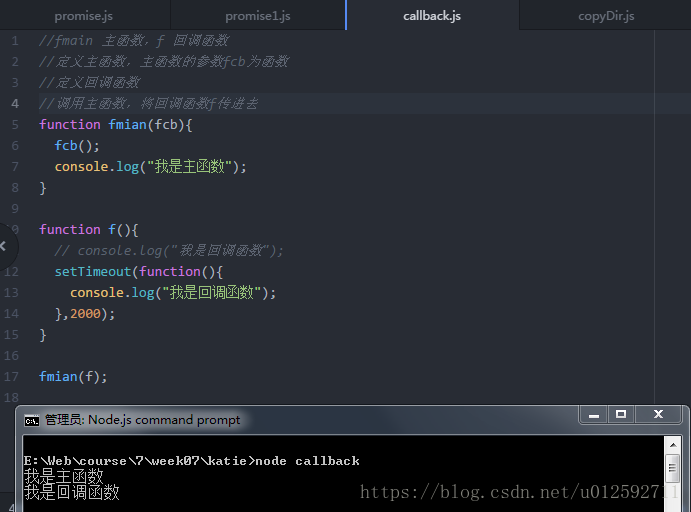Click line number 17 in the gutter
Viewport: 691px width, 512px height.
tap(11, 377)
